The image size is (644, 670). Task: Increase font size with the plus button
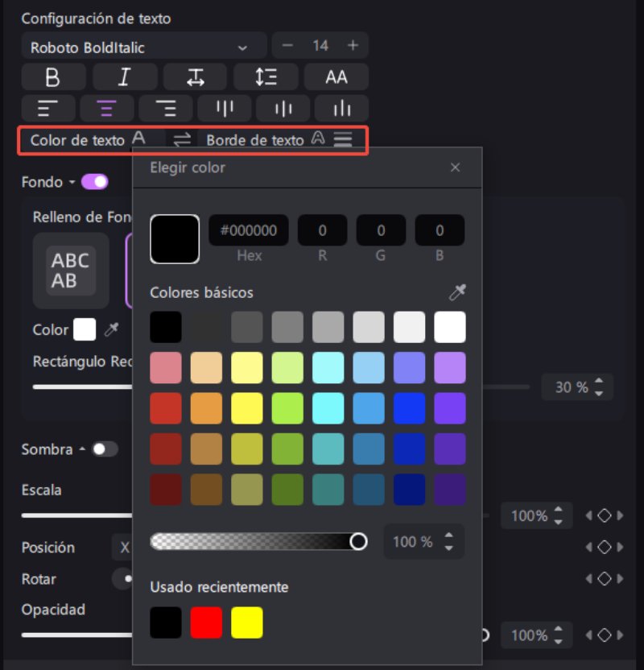(x=352, y=45)
